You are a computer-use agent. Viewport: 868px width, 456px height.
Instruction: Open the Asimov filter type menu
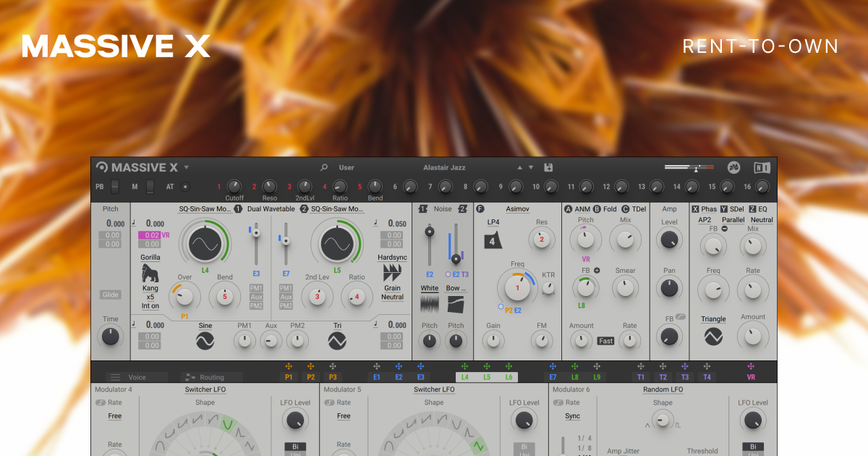pyautogui.click(x=517, y=209)
